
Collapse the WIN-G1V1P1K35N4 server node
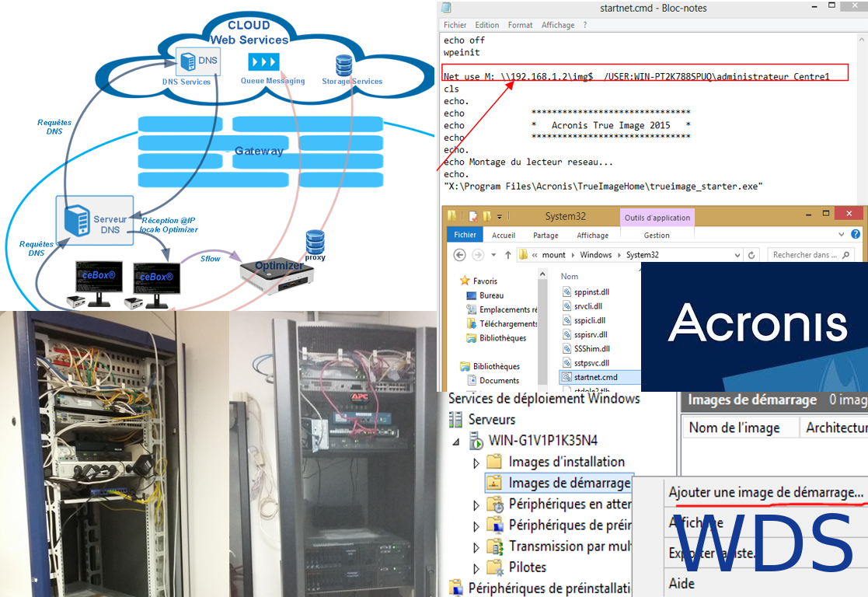point(456,442)
